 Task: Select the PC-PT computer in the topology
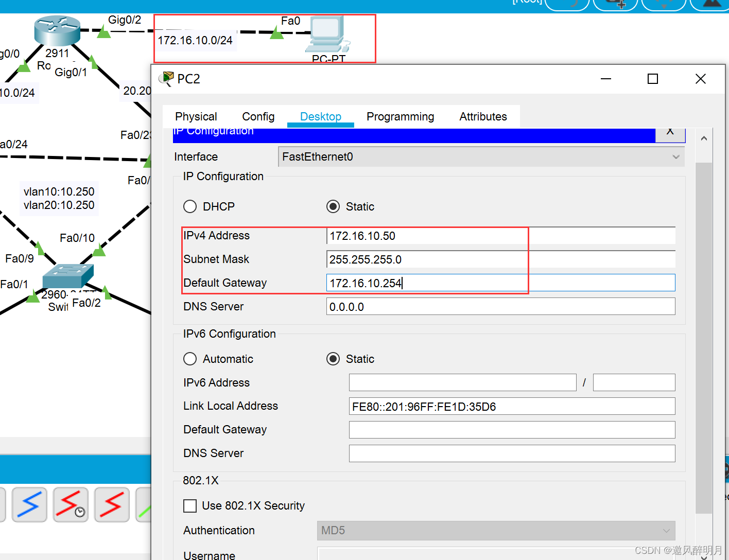327,35
